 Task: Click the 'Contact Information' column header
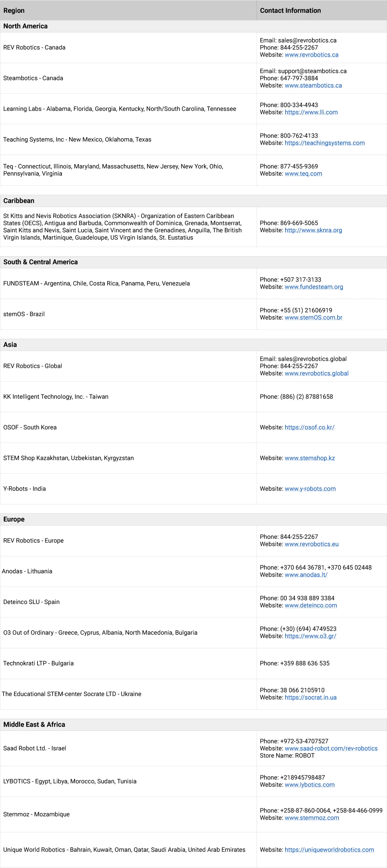point(290,10)
